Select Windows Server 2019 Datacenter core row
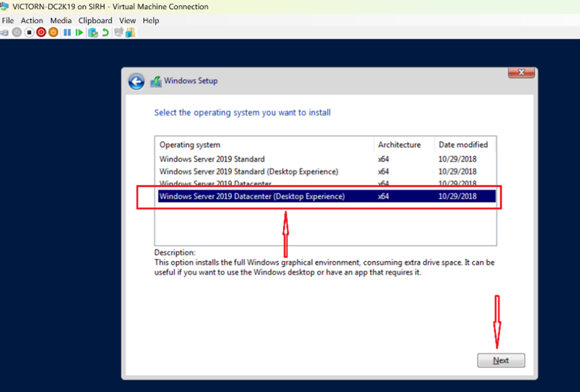Image resolution: width=580 pixels, height=392 pixels. (x=327, y=184)
